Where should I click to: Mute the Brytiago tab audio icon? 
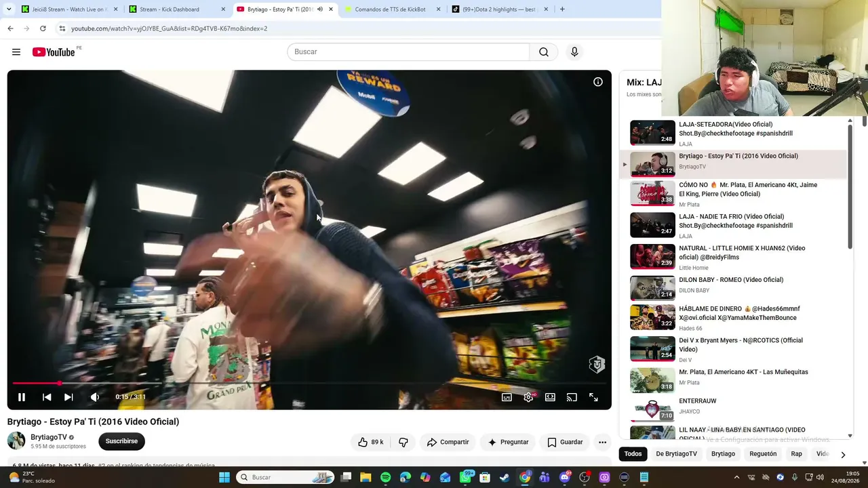[x=320, y=9]
